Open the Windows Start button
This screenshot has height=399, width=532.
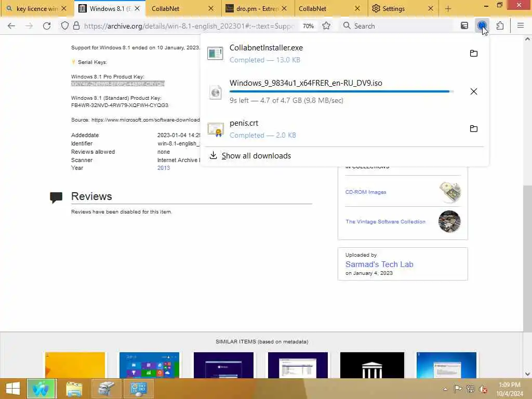pyautogui.click(x=13, y=389)
